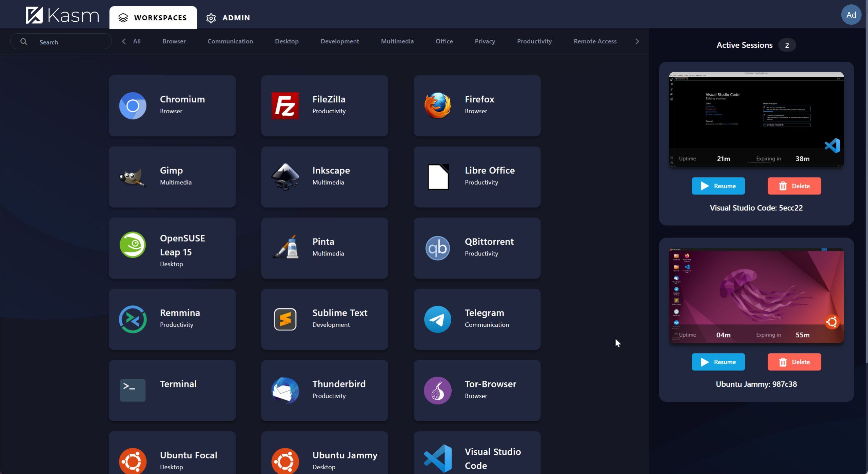Expand more categories with the right chevron
The height and width of the screenshot is (474, 868).
[637, 41]
